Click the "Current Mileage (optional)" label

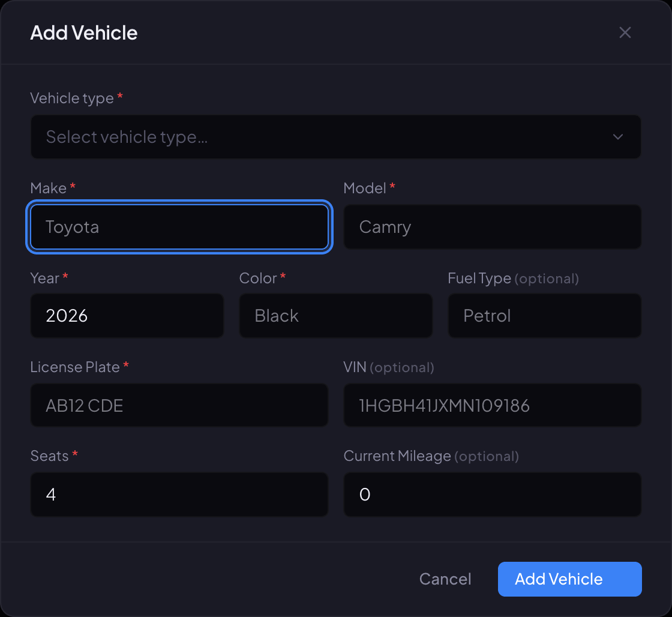431,456
